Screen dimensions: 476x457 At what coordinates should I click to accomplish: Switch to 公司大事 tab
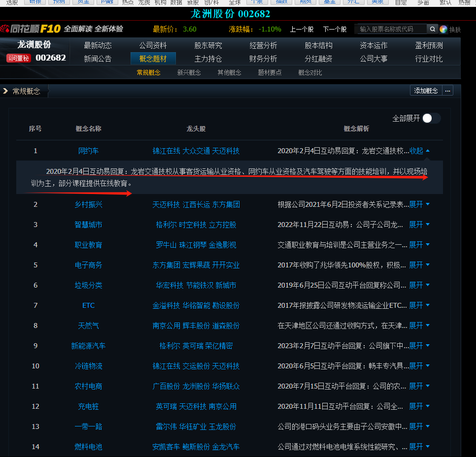pos(374,59)
